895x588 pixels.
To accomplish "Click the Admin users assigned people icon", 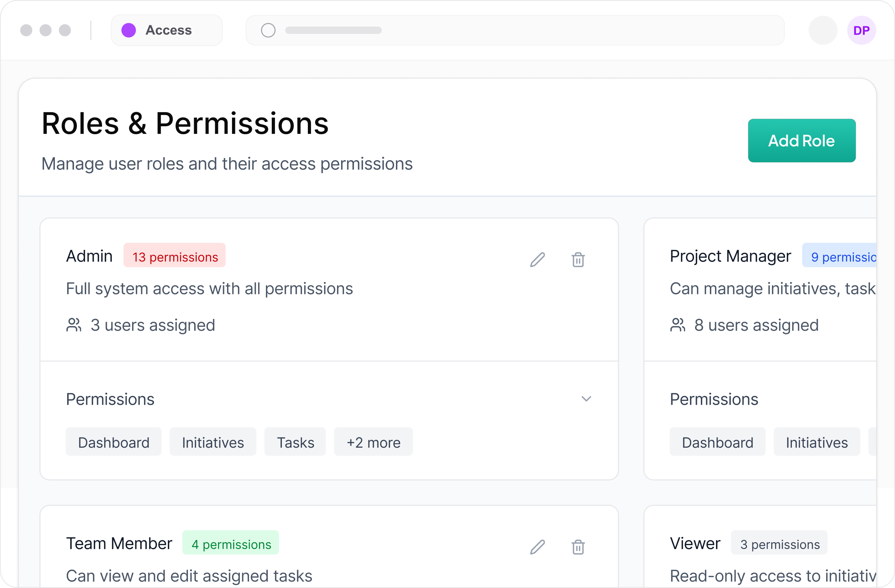I will 74,325.
